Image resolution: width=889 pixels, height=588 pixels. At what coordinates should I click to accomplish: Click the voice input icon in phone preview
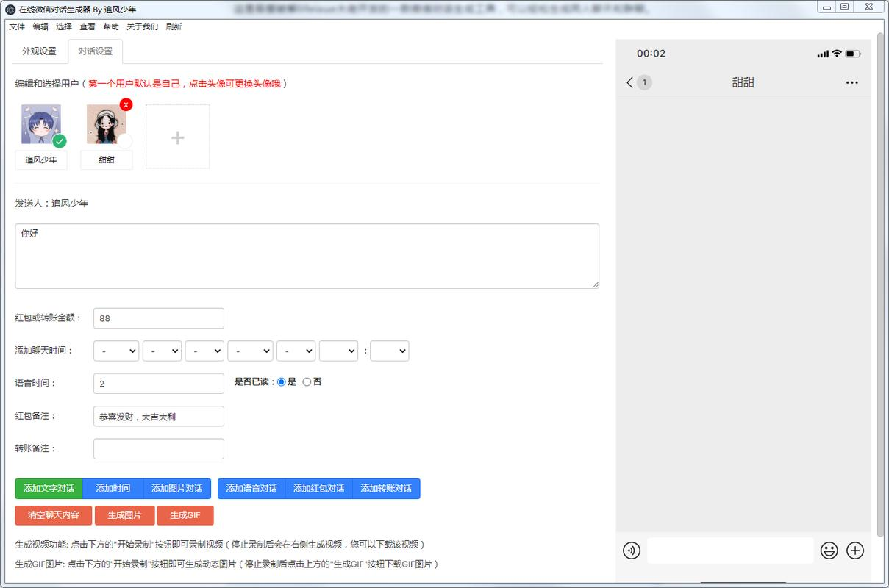tap(631, 551)
